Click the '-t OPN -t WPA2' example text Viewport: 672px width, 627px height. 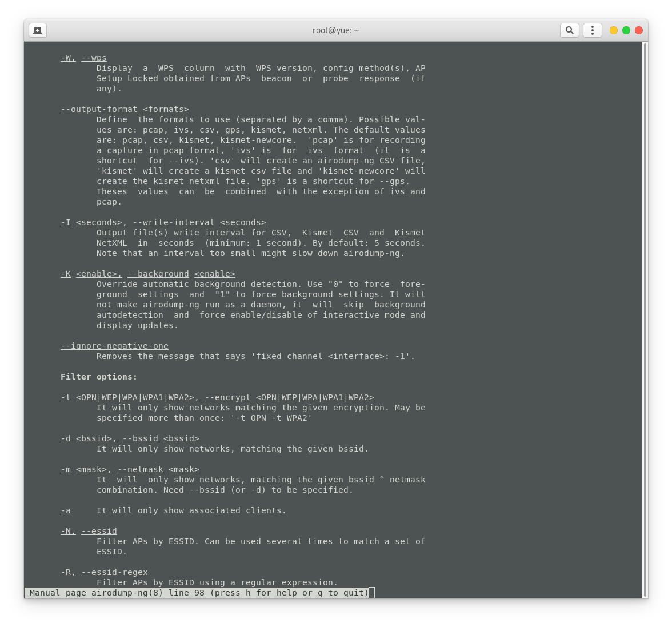pyautogui.click(x=271, y=418)
